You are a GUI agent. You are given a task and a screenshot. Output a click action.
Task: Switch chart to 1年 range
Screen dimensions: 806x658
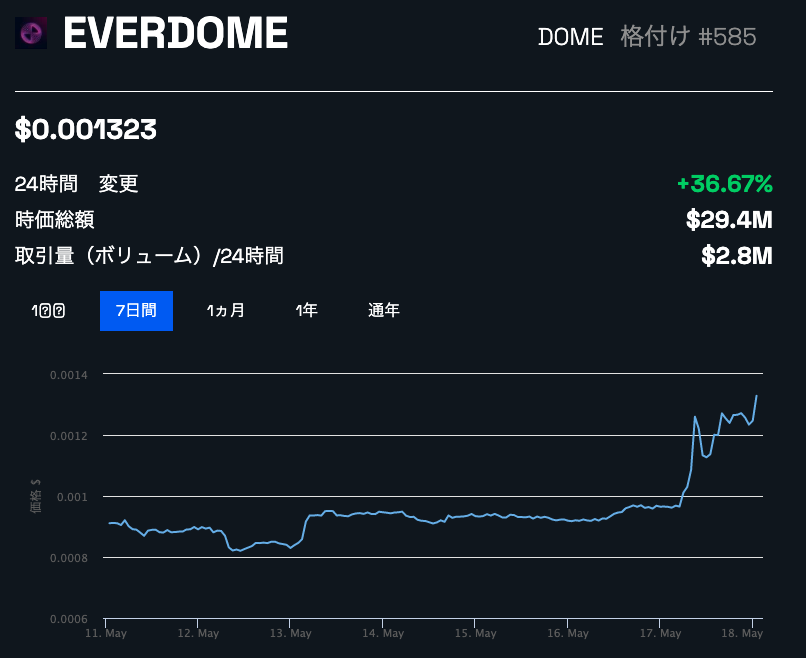click(x=307, y=310)
